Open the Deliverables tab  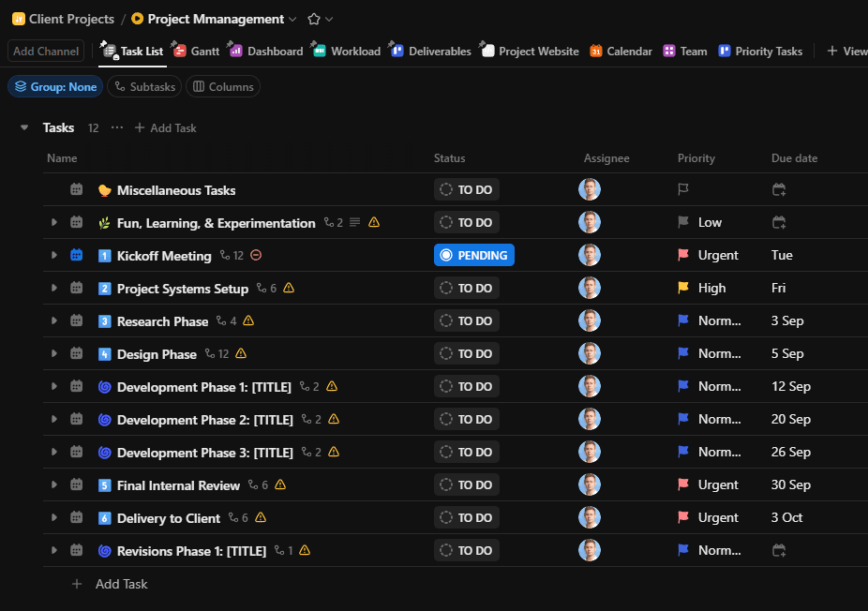pyautogui.click(x=430, y=51)
